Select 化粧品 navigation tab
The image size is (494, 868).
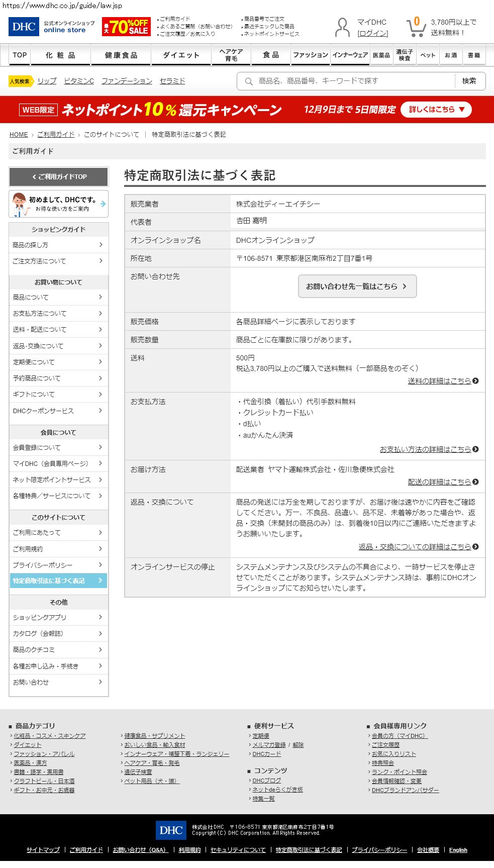60,55
